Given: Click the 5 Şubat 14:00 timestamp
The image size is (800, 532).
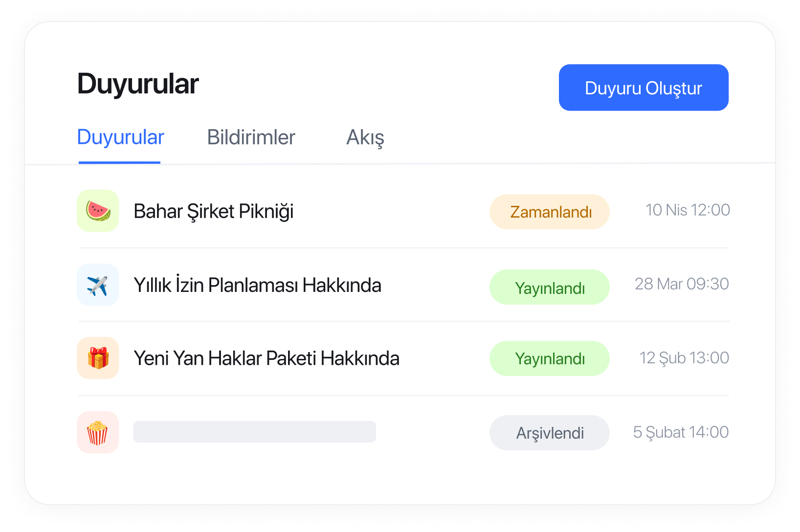Looking at the screenshot, I should tap(681, 432).
